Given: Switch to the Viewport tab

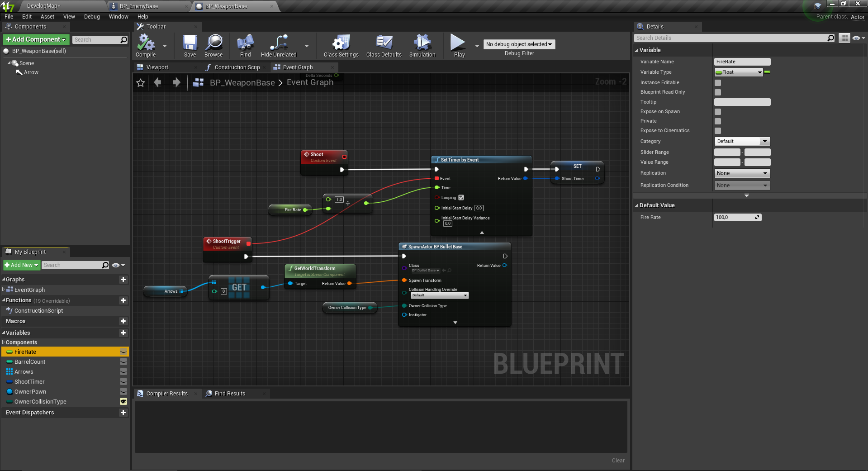Looking at the screenshot, I should point(157,67).
